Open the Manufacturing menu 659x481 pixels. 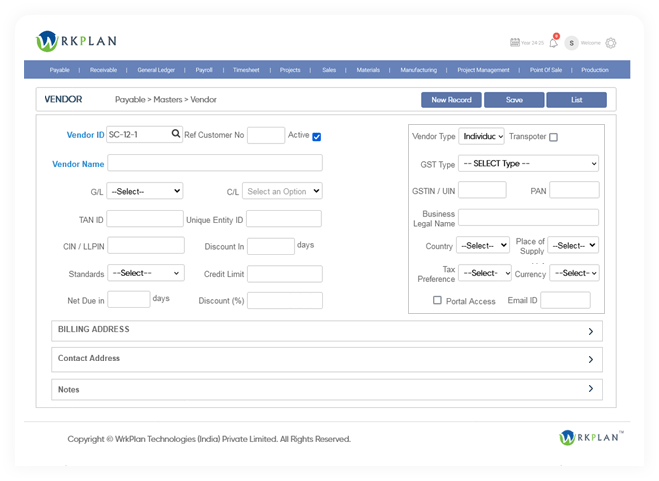[419, 70]
